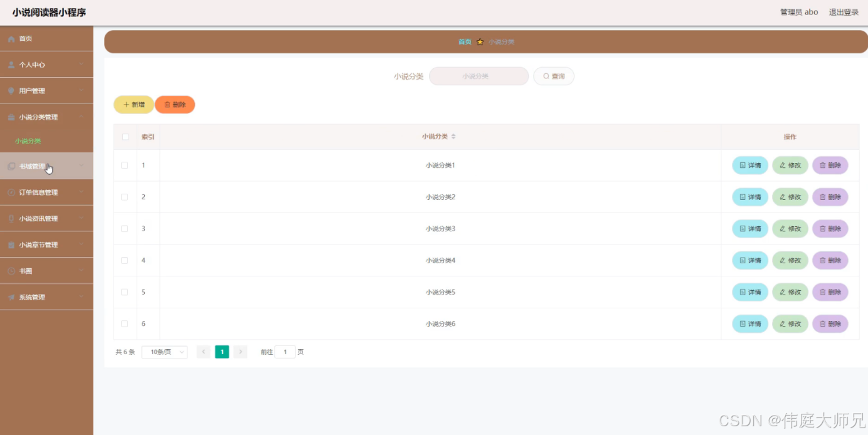Click the icon beside 小说章节管理
Viewport: 868px width, 435px height.
pyautogui.click(x=11, y=245)
